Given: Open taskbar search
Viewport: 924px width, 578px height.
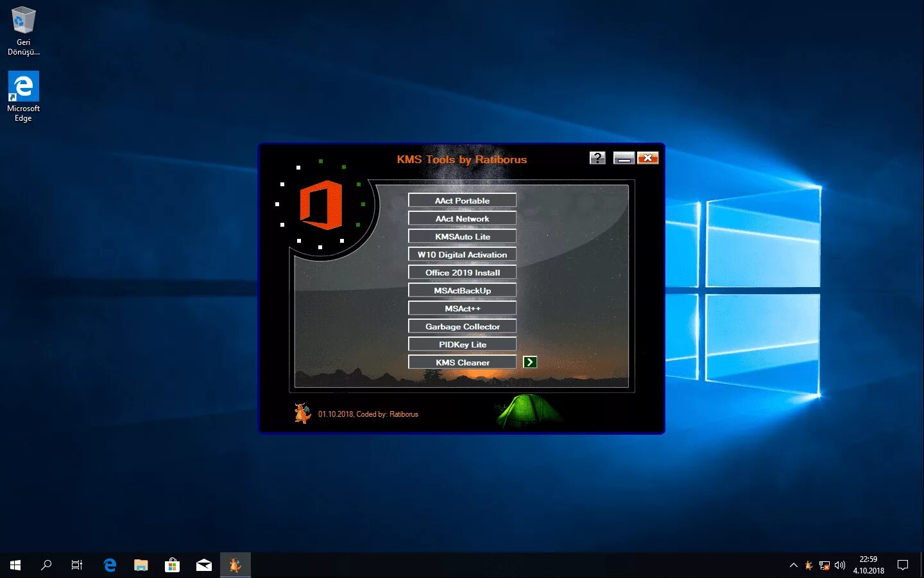Looking at the screenshot, I should point(46,565).
